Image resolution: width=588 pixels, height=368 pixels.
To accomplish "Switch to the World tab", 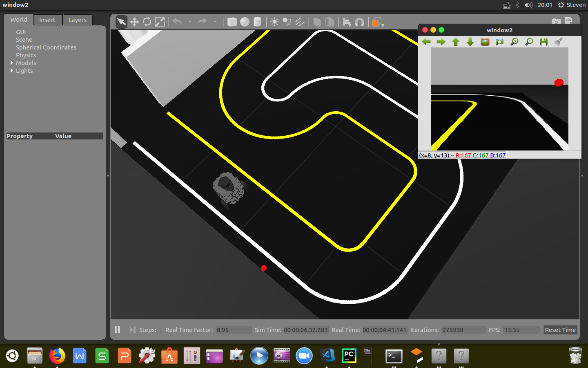I will pos(19,20).
